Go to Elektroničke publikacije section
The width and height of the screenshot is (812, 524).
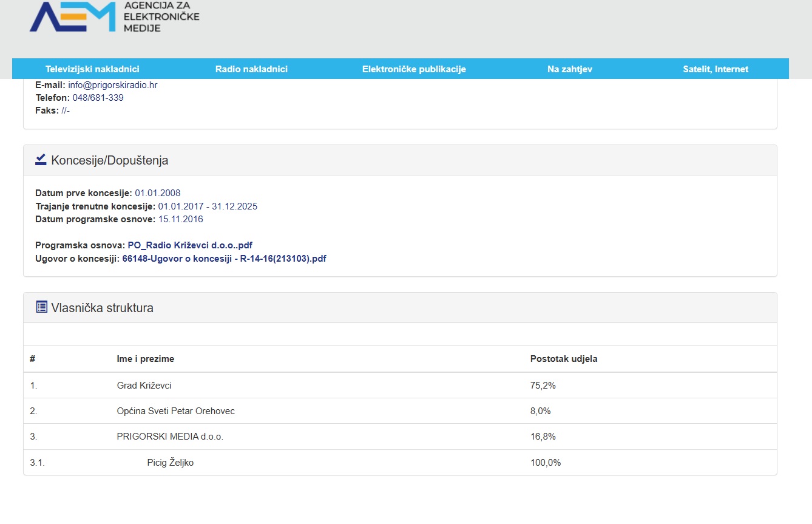coord(414,69)
